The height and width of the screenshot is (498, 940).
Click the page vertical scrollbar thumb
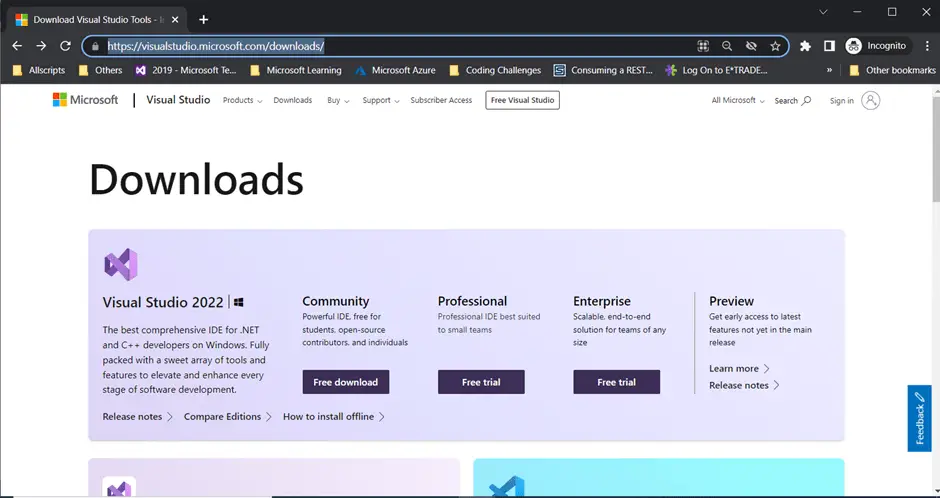(935, 150)
